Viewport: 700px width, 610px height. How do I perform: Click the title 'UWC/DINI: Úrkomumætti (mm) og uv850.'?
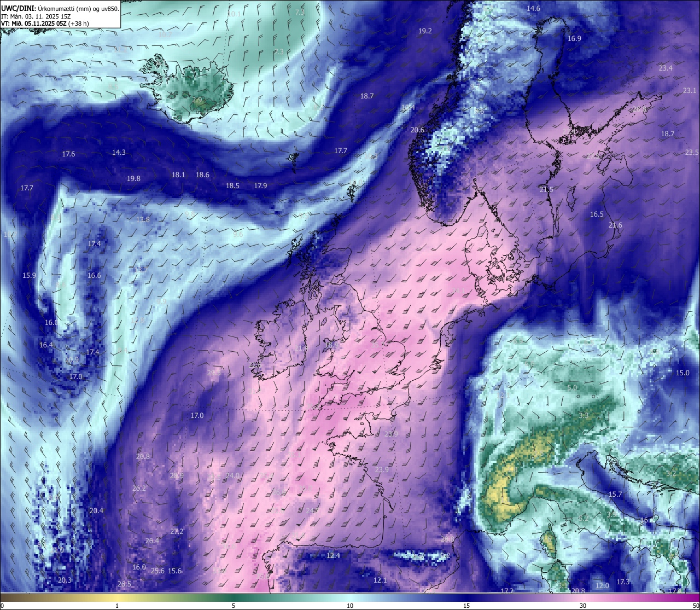[x=60, y=8]
